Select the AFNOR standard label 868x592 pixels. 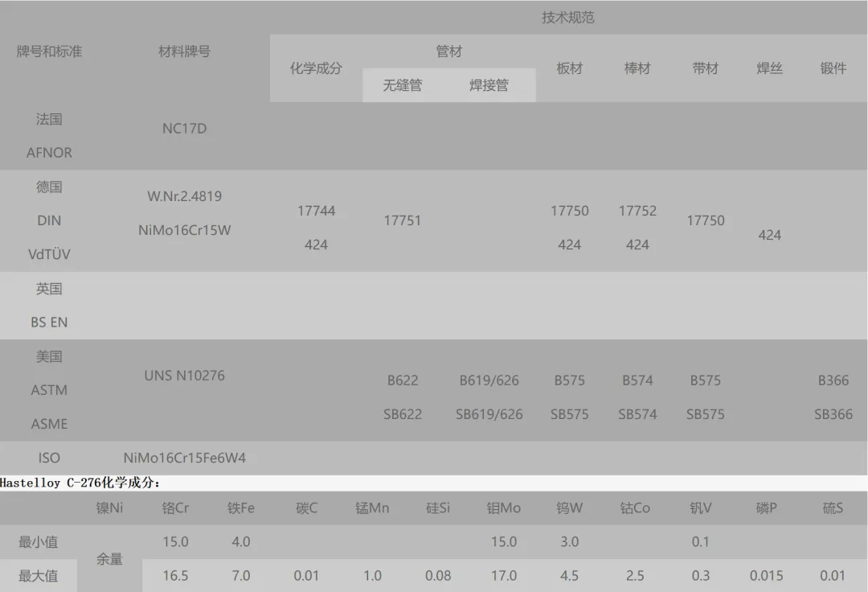click(x=49, y=153)
